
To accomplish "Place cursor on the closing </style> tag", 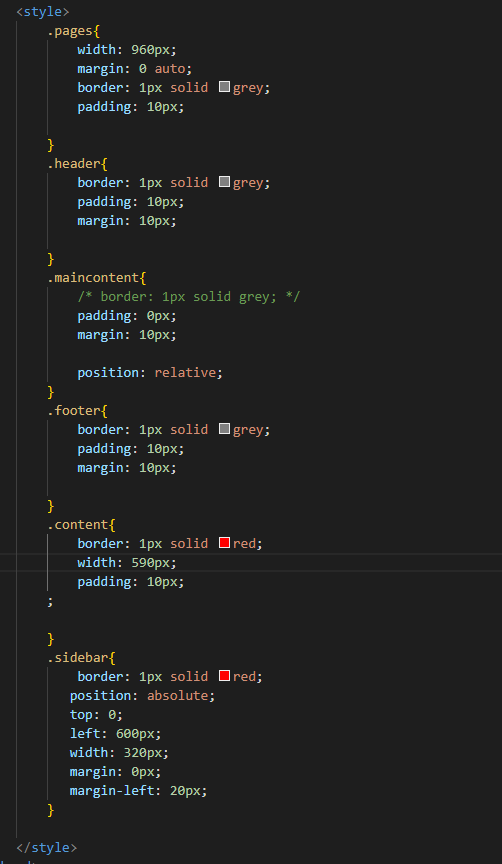I will [47, 847].
